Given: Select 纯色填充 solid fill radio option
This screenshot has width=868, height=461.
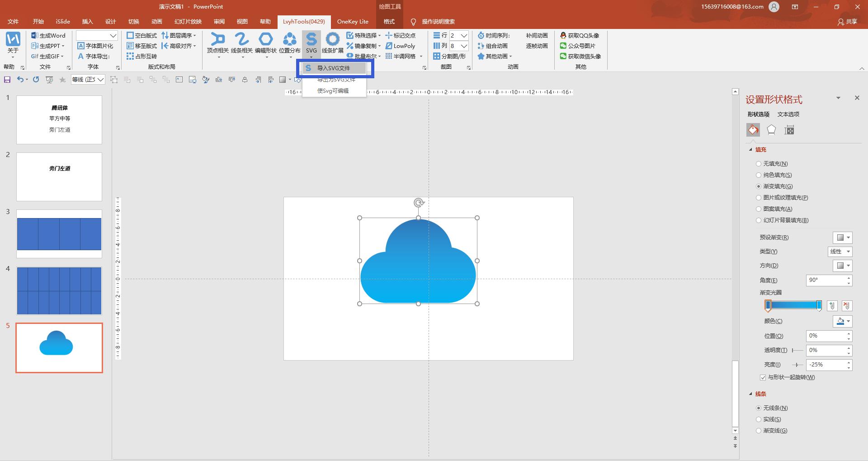Looking at the screenshot, I should pos(759,175).
